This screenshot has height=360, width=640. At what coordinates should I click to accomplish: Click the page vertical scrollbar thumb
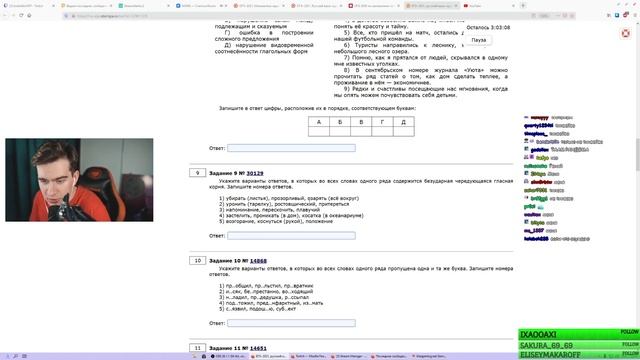[x=638, y=154]
